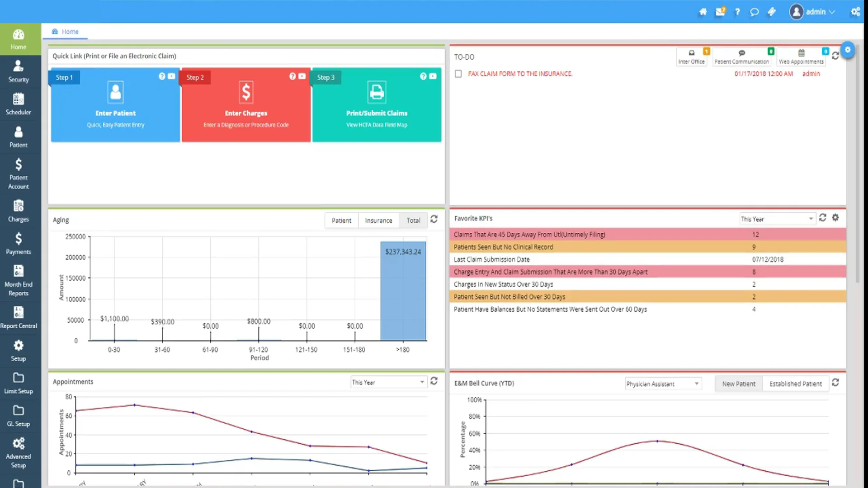Click the messages envelope icon in the top bar
The height and width of the screenshot is (488, 868).
point(720,12)
